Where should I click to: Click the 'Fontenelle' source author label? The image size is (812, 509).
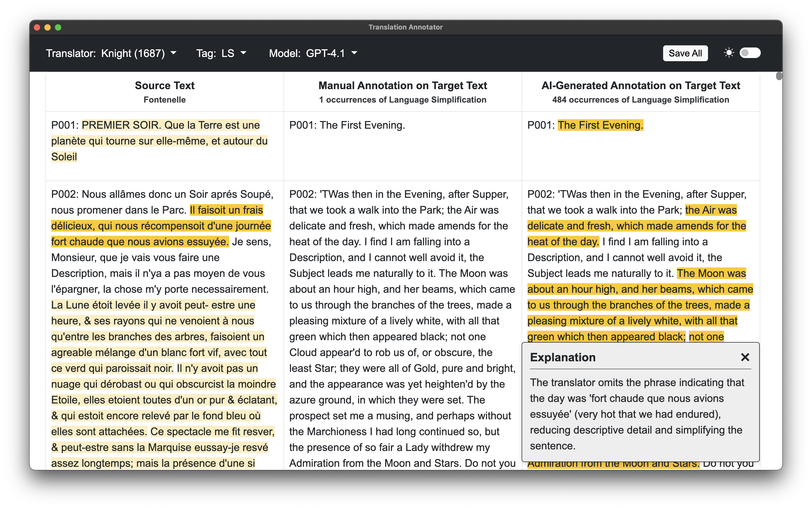(x=164, y=100)
